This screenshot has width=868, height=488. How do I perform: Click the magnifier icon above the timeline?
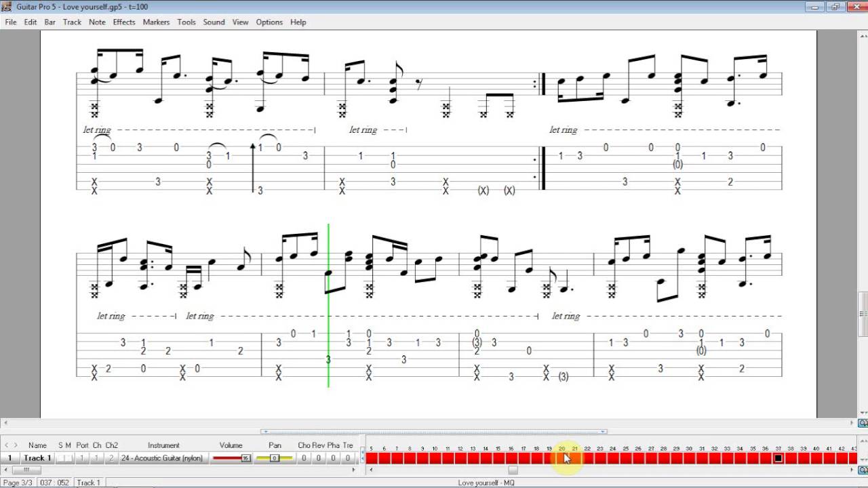point(863,423)
